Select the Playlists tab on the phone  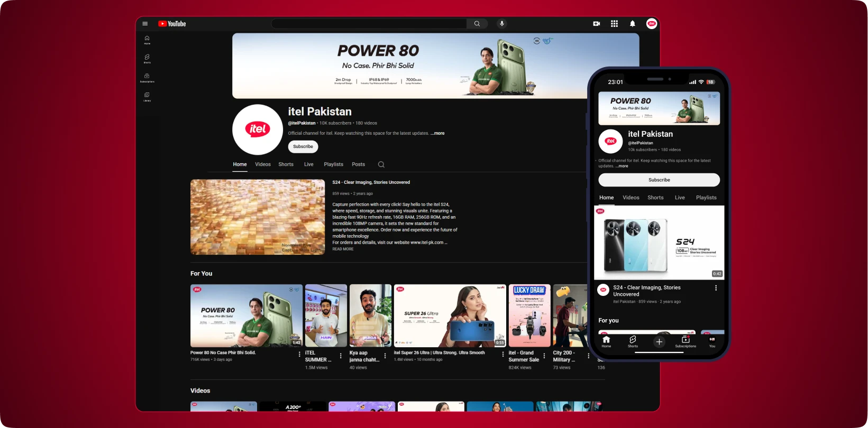706,198
